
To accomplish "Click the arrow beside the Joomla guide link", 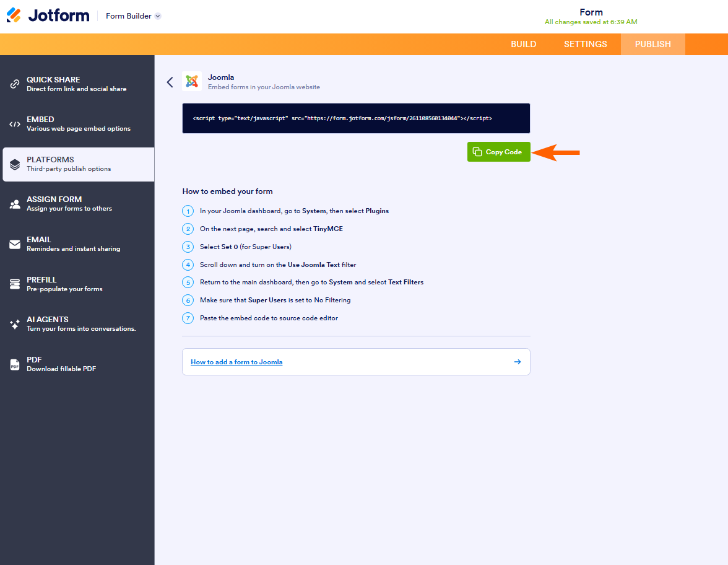I will pos(518,362).
